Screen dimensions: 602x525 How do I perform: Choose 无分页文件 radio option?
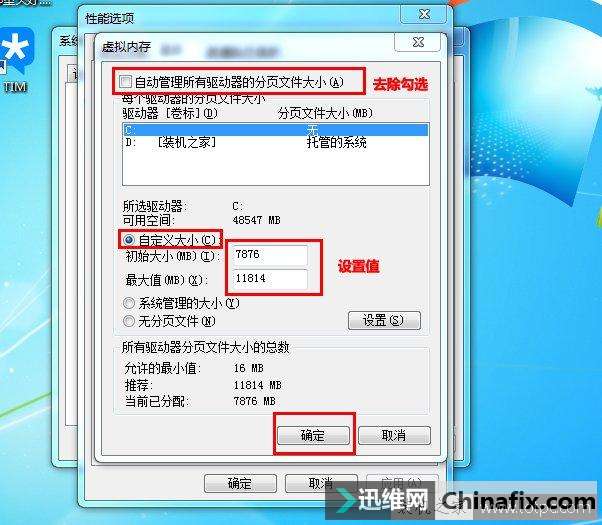(x=129, y=321)
